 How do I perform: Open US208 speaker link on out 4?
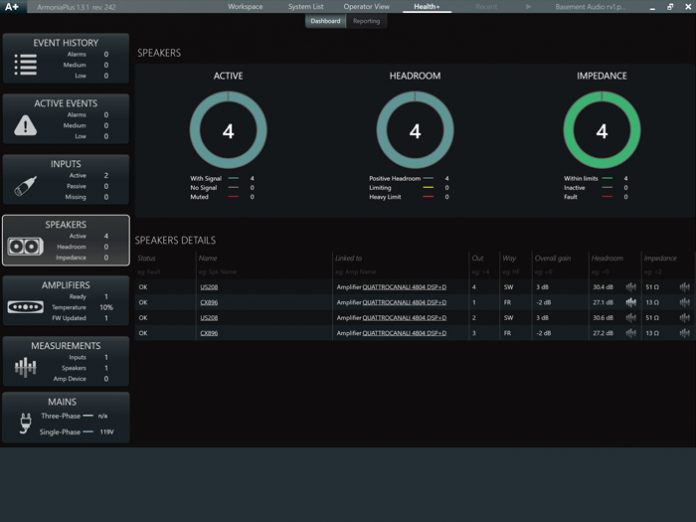point(209,287)
